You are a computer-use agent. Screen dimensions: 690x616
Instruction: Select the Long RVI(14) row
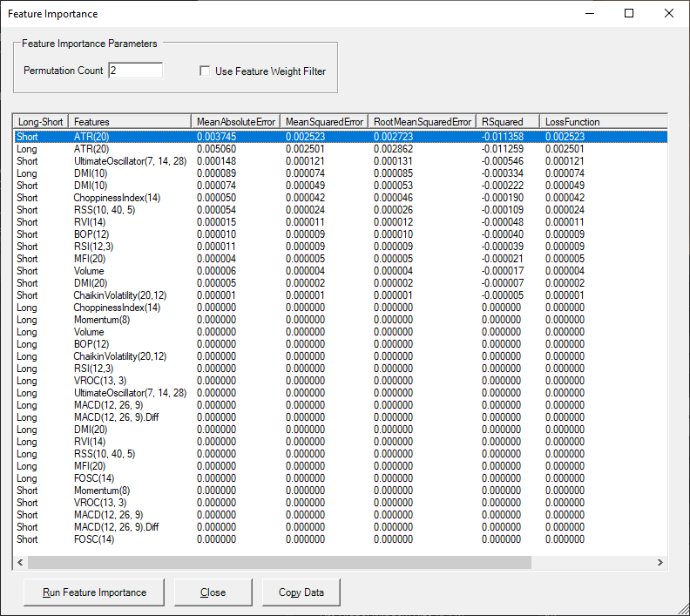341,442
